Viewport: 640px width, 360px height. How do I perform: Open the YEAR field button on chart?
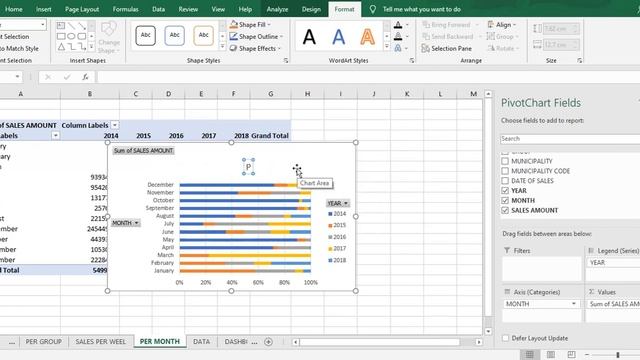338,203
